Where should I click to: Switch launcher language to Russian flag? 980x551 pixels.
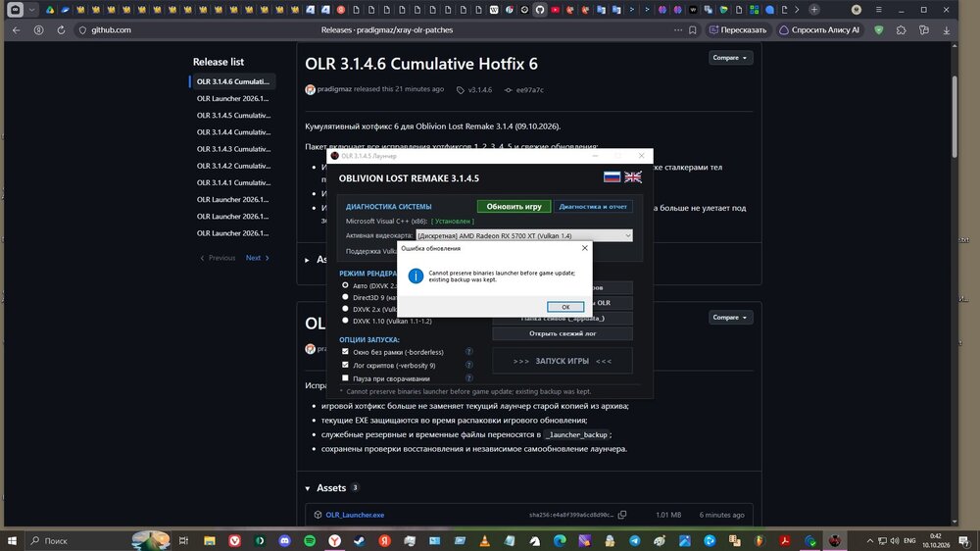(x=612, y=177)
